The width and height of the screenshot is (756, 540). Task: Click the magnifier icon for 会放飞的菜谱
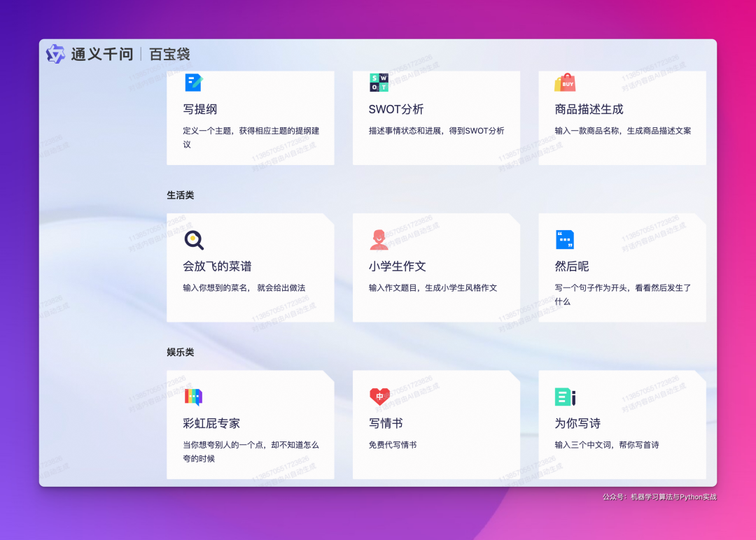click(x=194, y=240)
